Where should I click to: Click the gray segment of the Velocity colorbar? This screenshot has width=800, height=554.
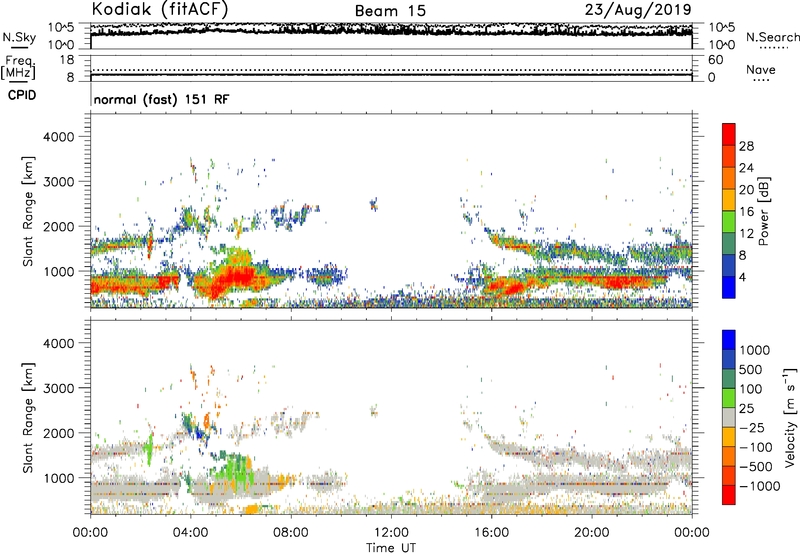(x=729, y=417)
